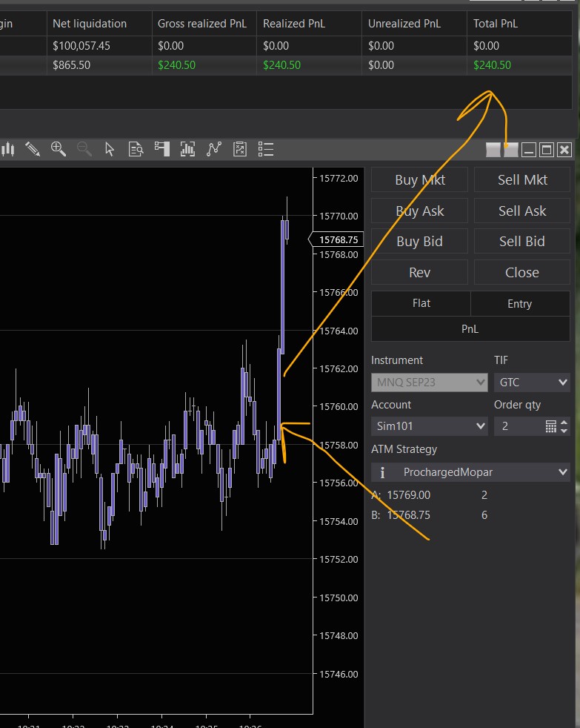
Task: Open the quantity calculator icon
Action: coord(550,426)
